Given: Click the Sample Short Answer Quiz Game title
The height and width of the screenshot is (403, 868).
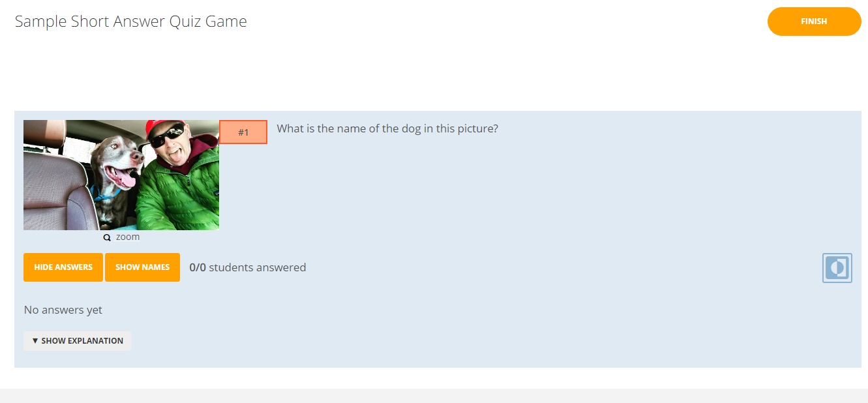Looking at the screenshot, I should [131, 22].
